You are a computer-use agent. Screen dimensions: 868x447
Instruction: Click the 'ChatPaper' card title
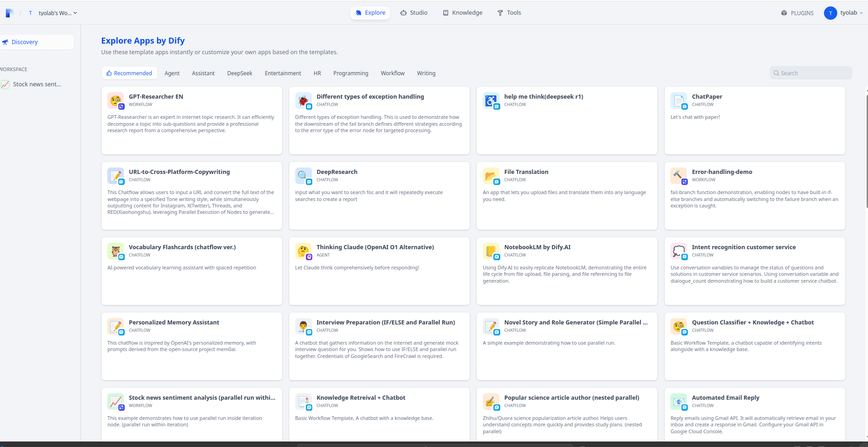(707, 96)
